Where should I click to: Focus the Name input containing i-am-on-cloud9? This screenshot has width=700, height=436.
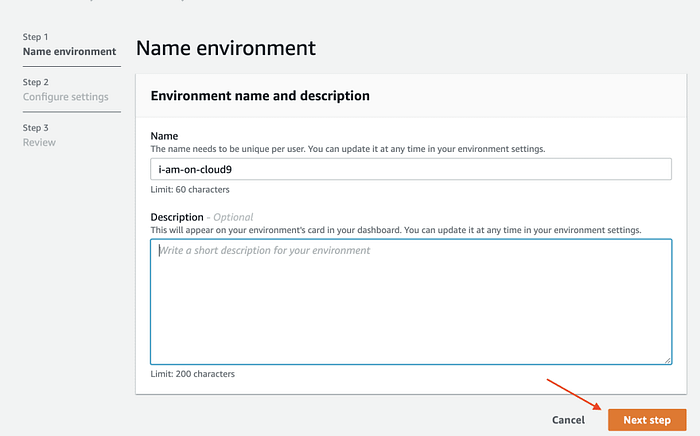click(x=410, y=169)
